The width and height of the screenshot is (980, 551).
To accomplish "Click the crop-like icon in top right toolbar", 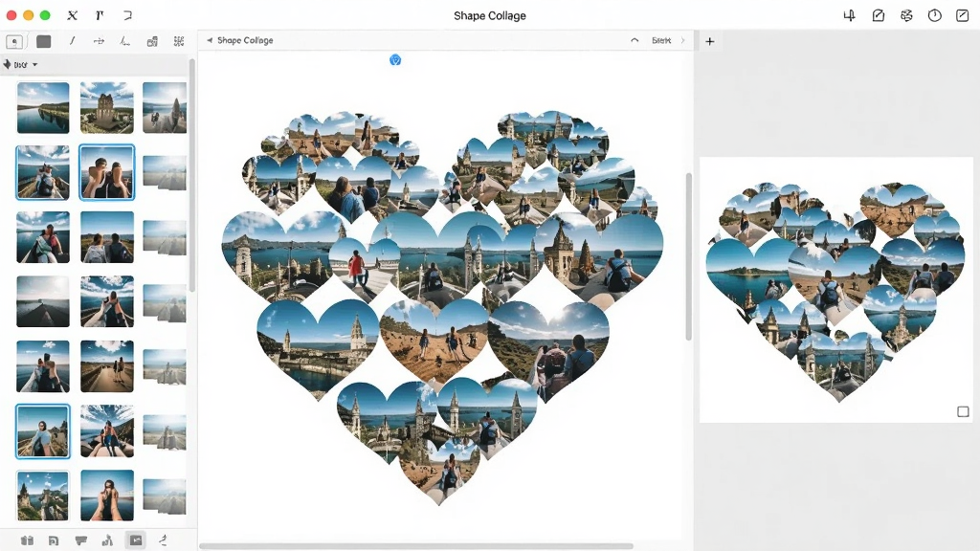I will pyautogui.click(x=850, y=15).
